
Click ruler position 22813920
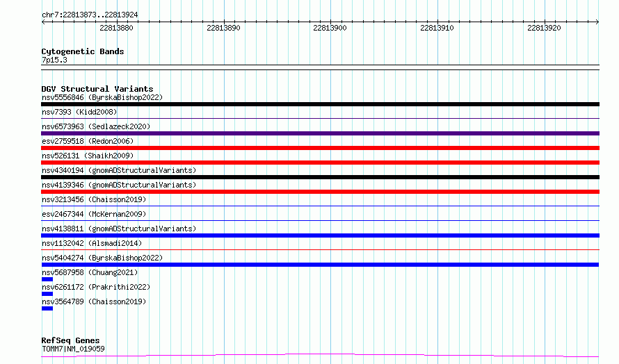click(x=544, y=28)
